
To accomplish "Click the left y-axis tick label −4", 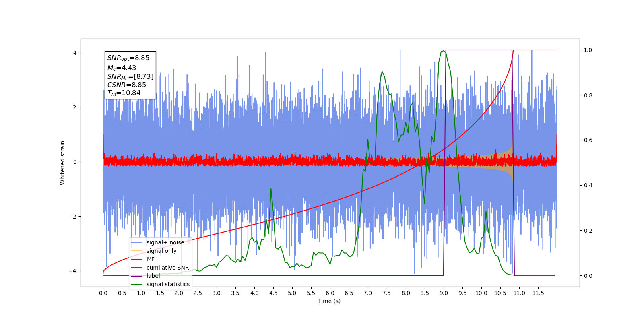I will click(73, 271).
